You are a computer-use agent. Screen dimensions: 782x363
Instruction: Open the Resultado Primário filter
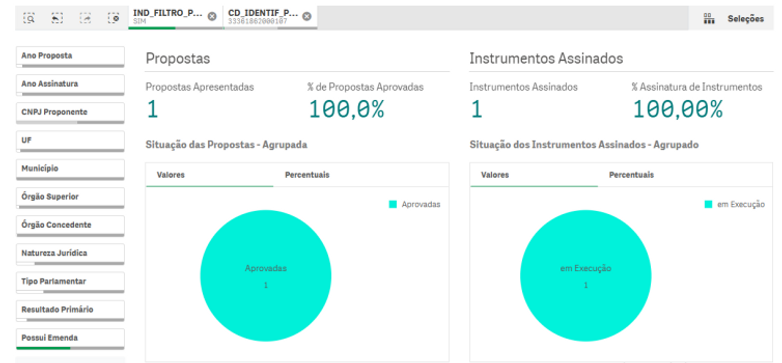tap(70, 311)
